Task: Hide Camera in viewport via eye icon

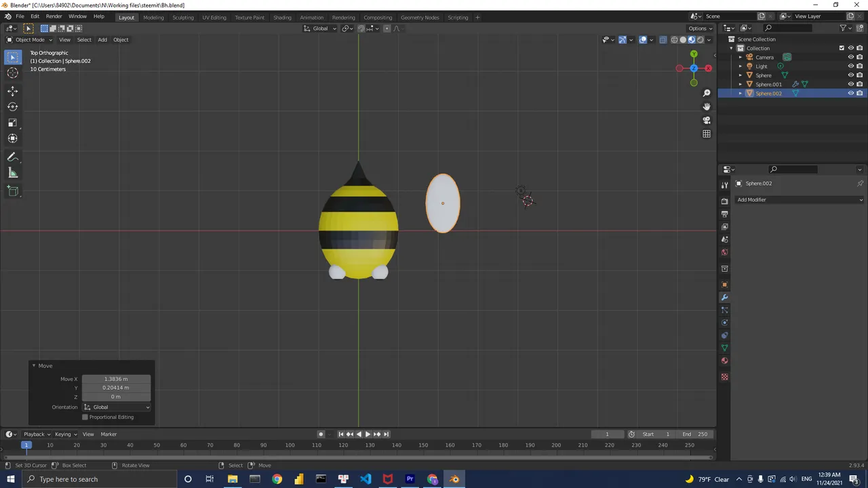Action: (x=850, y=57)
